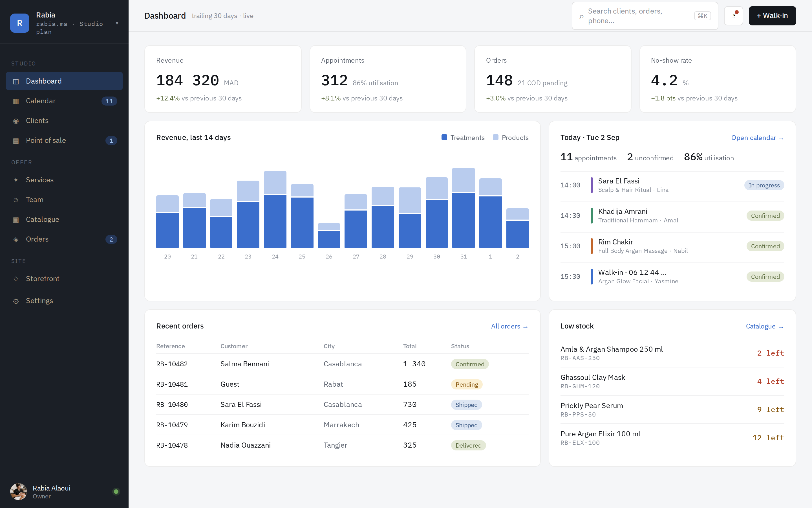
Task: Click the Point of sale icon
Action: [16, 141]
